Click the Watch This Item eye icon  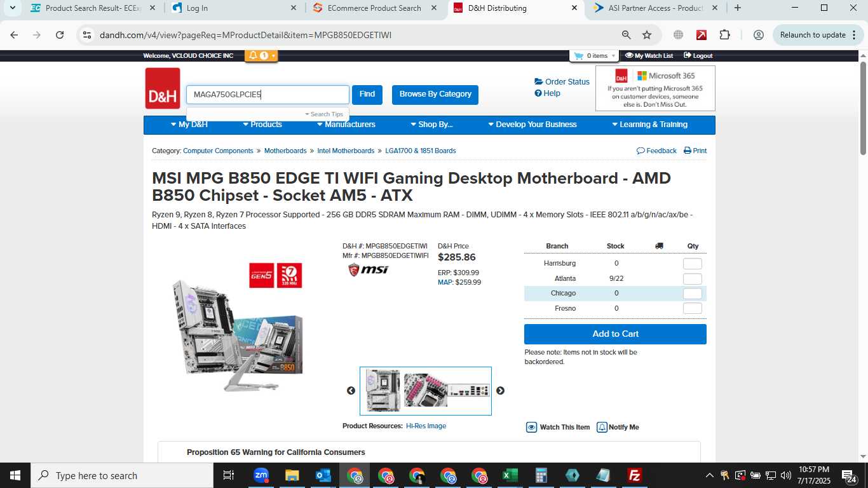tap(532, 427)
